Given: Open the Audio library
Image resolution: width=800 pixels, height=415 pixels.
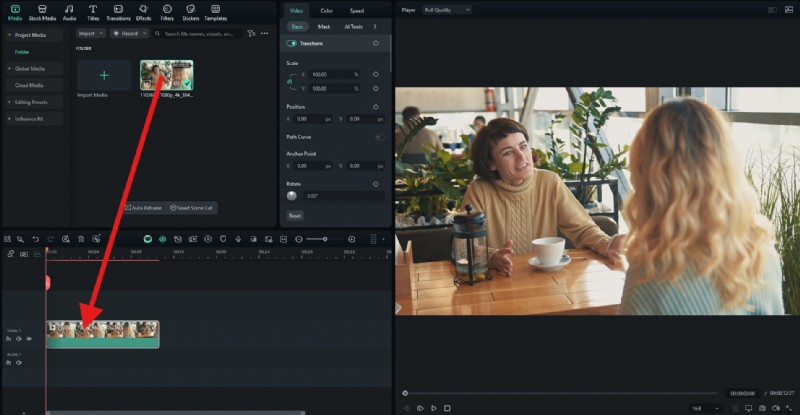Looking at the screenshot, I should tap(69, 13).
